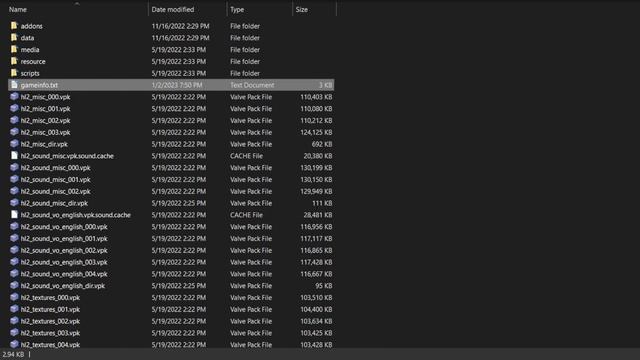Select the addons folder name
Screen dimensions: 640x360
pos(31,26)
